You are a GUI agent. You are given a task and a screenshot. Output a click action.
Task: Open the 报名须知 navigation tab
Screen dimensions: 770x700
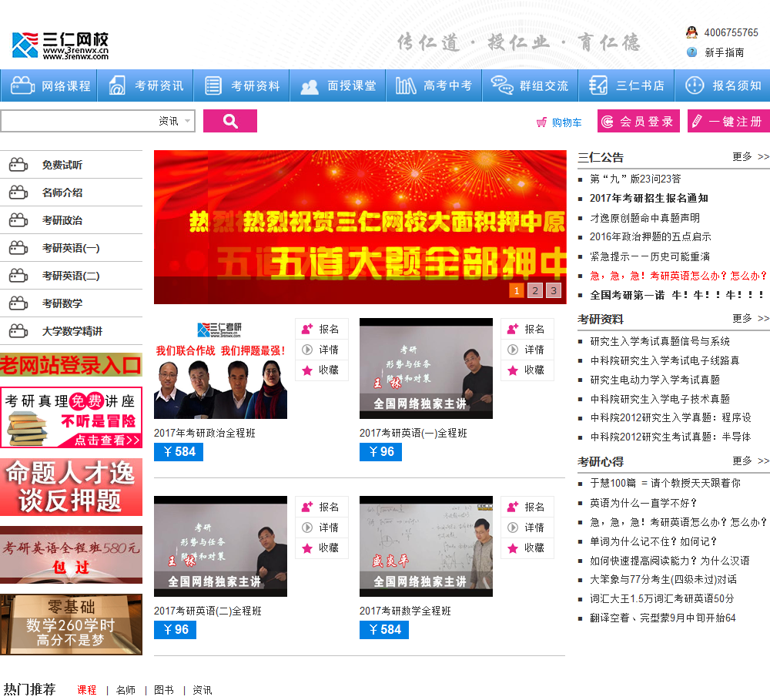(722, 85)
